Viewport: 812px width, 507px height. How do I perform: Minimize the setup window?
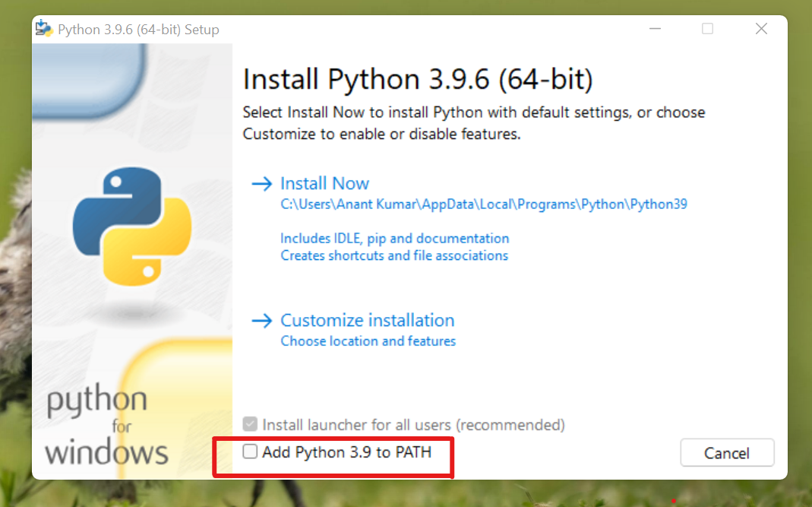[655, 28]
